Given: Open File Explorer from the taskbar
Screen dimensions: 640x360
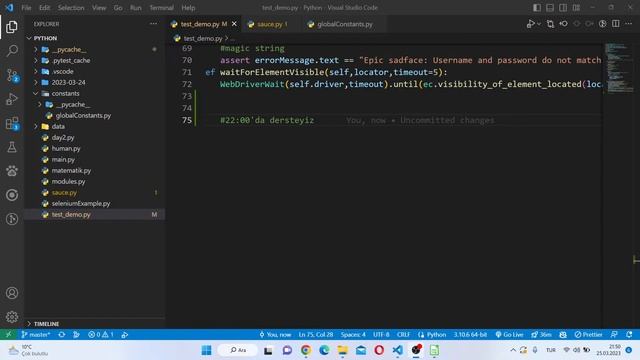Looking at the screenshot, I should [x=342, y=350].
